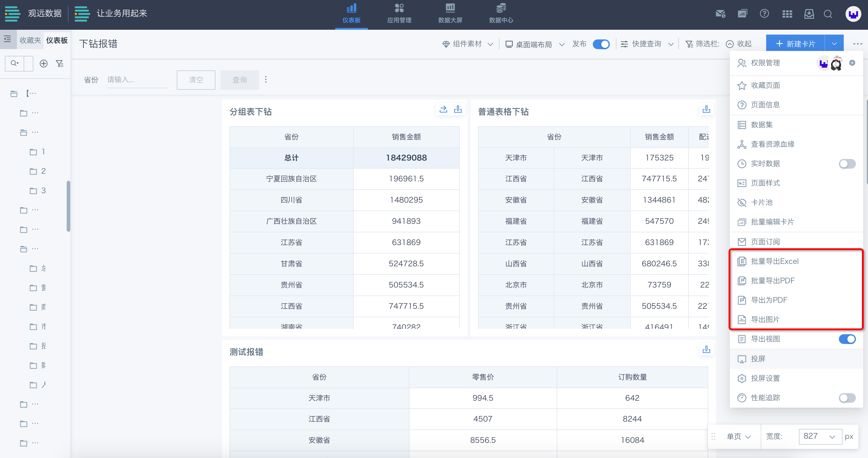Click the 新建卡片 button
Image resolution: width=868 pixels, height=458 pixels.
point(795,44)
